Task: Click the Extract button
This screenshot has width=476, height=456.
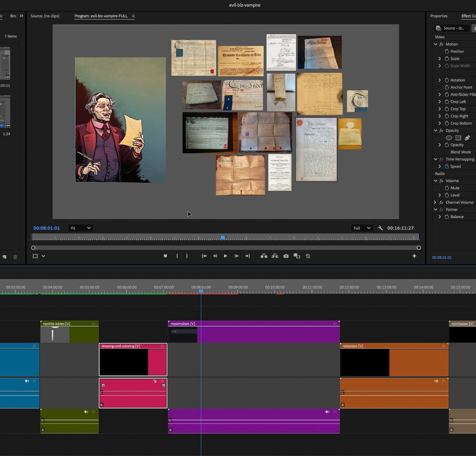Action: tap(275, 256)
